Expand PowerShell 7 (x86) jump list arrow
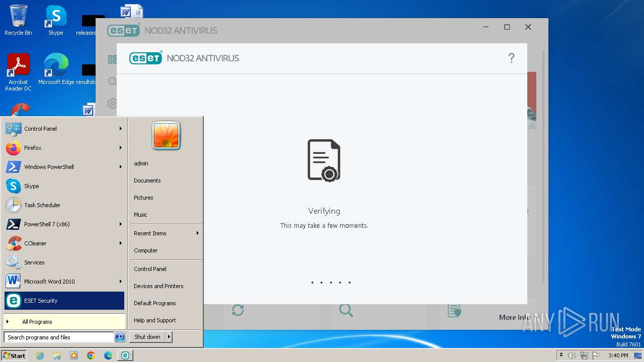Viewport: 644px width, 362px height. [x=121, y=224]
